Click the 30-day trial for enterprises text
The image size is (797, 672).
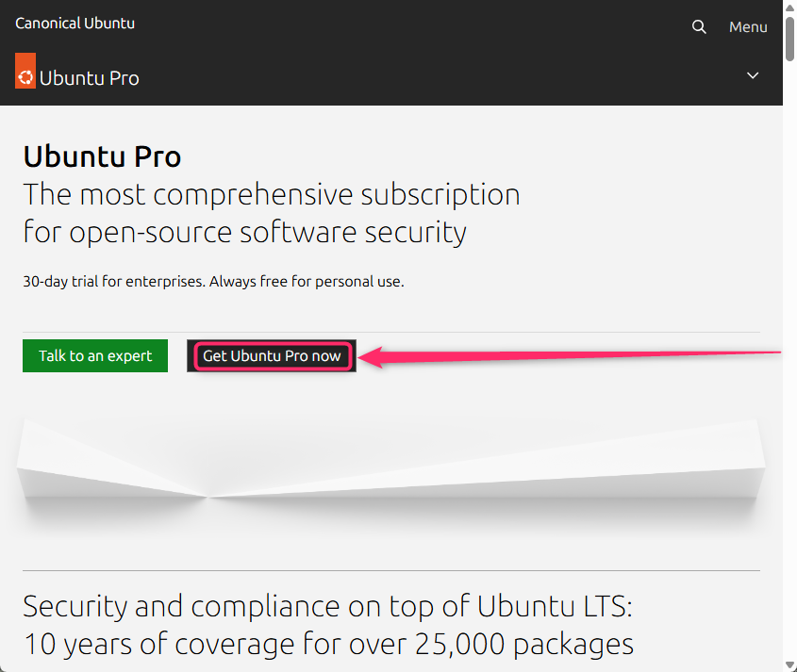[213, 282]
